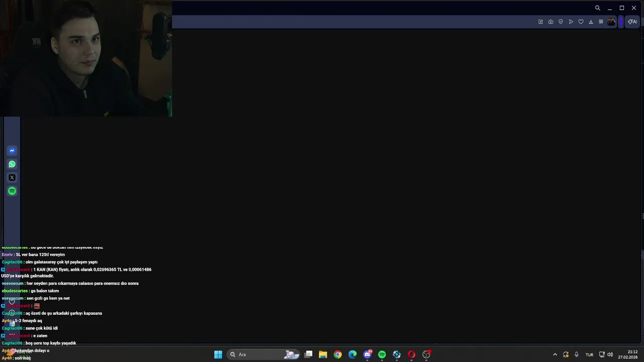Click the paper-plane send icon
644x362 pixels.
pyautogui.click(x=571, y=22)
